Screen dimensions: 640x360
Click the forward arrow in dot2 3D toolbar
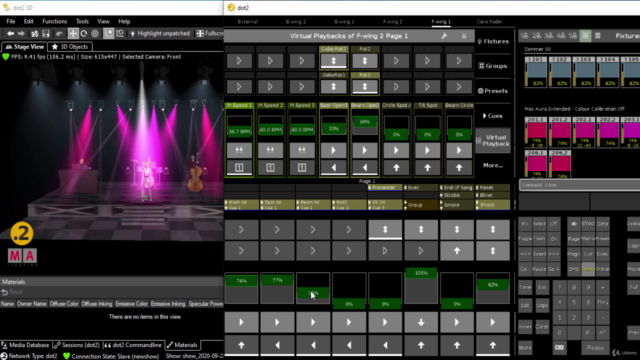(21, 33)
